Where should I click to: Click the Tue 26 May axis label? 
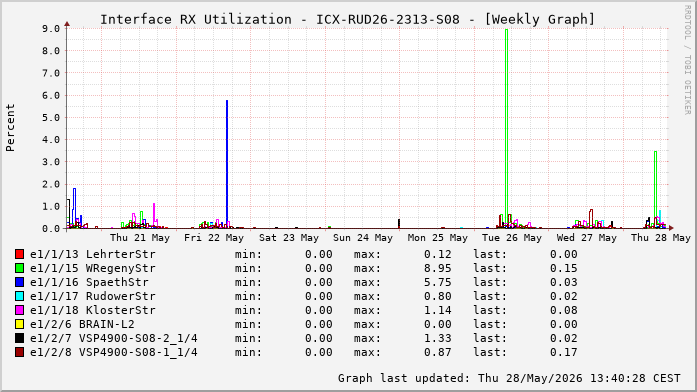coord(512,238)
